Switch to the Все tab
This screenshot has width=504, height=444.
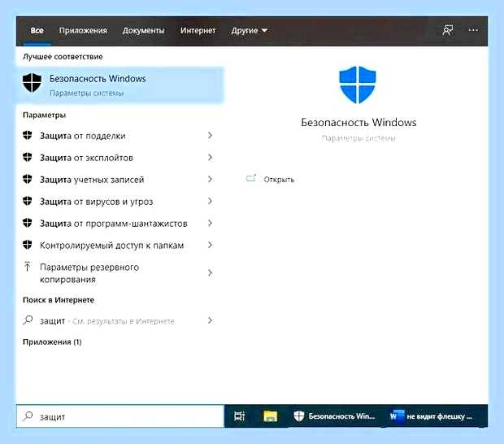tap(37, 31)
